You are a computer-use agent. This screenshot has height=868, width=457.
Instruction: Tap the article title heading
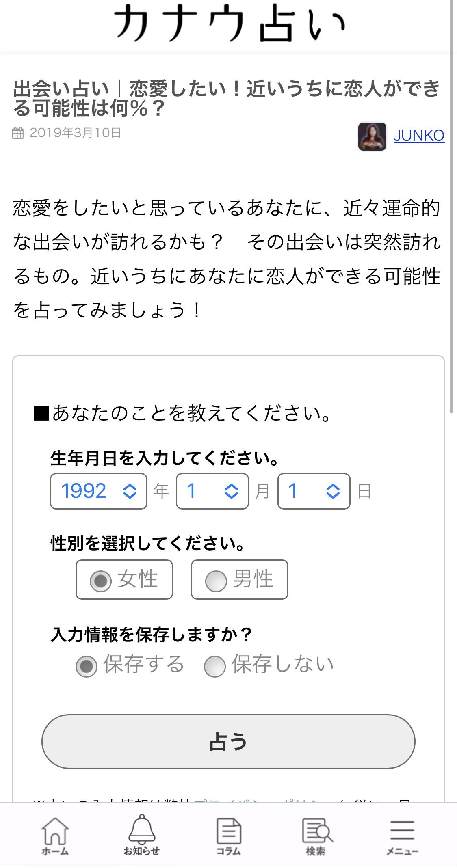[x=227, y=98]
